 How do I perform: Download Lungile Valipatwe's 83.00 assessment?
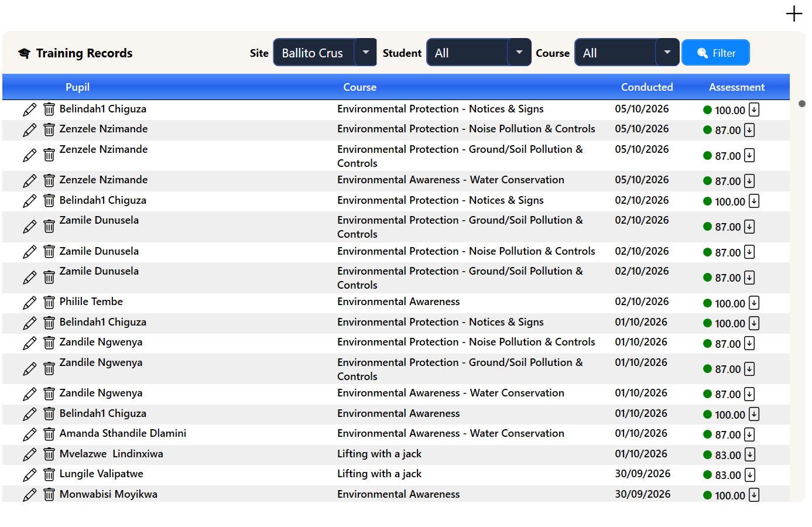pyautogui.click(x=750, y=475)
